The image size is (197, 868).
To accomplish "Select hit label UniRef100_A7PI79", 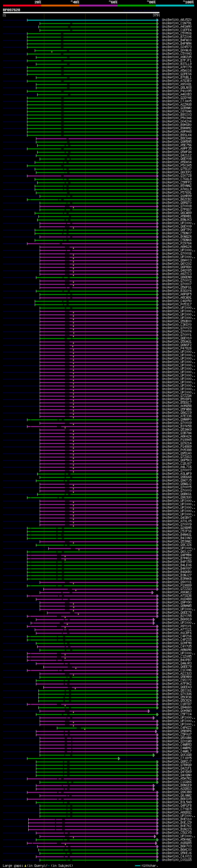I will 176,67.
